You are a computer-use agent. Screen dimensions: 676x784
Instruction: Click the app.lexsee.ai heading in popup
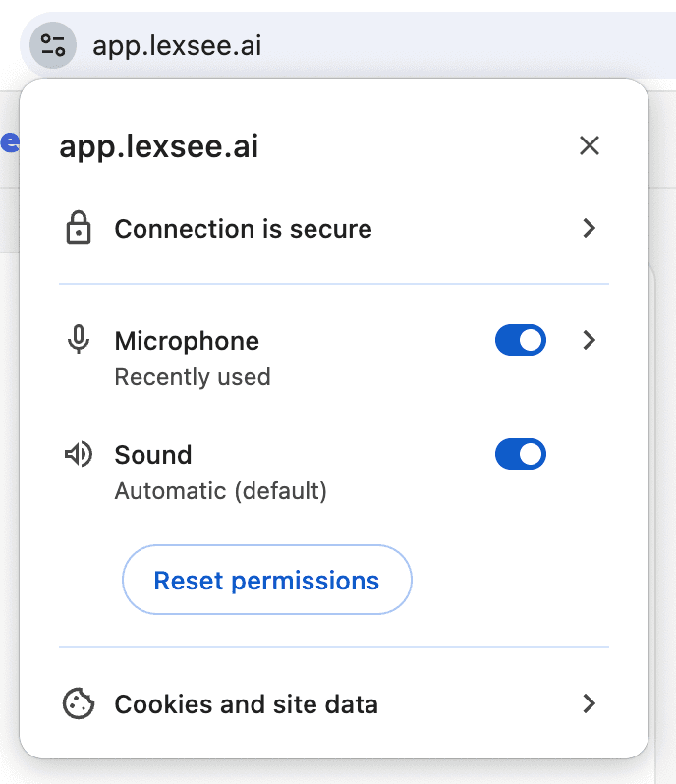tap(159, 146)
